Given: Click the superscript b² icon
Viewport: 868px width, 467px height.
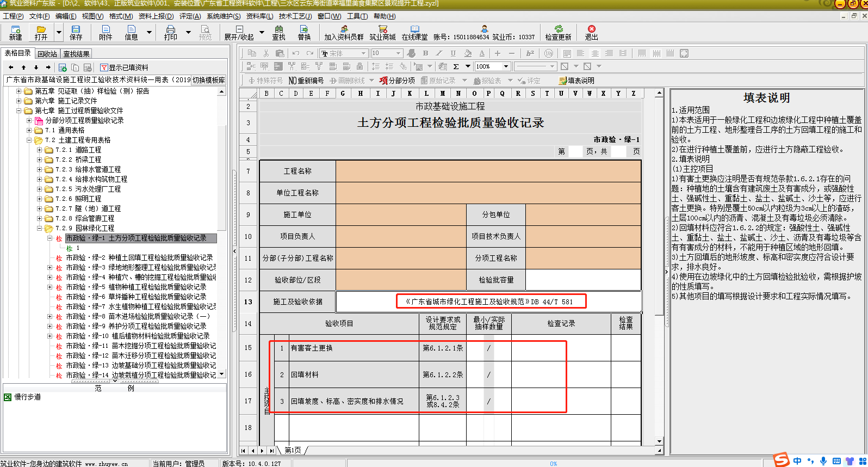Looking at the screenshot, I should point(530,53).
